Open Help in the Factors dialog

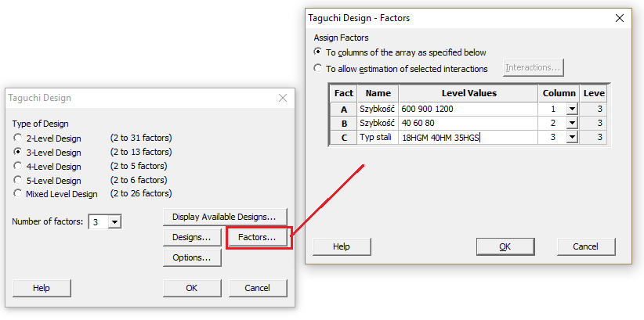[341, 246]
